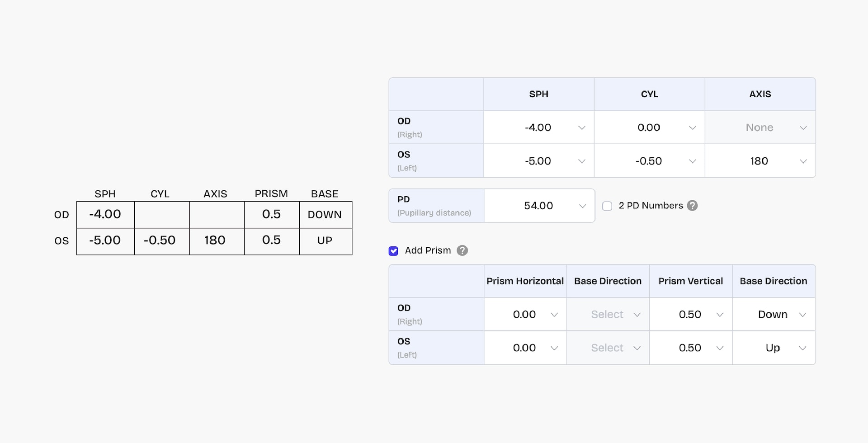
Task: Enable the 2 PD Numbers checkbox
Action: 607,206
